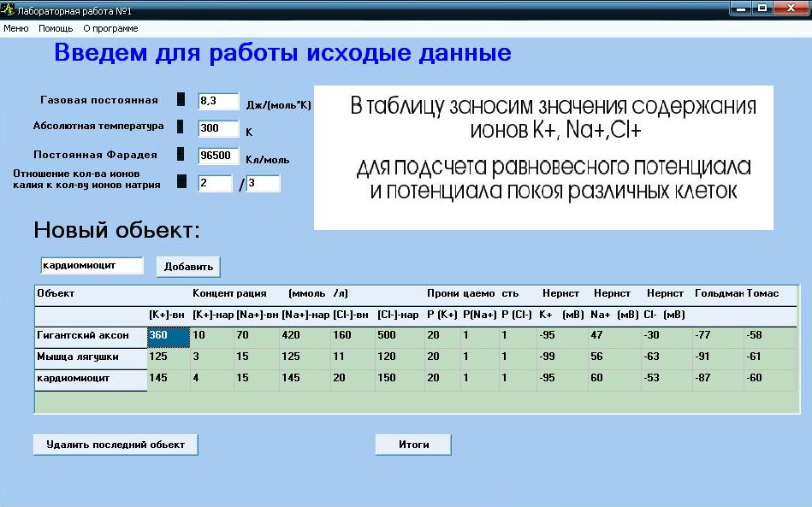Click black marker beside Газовая постоянная

point(181,99)
